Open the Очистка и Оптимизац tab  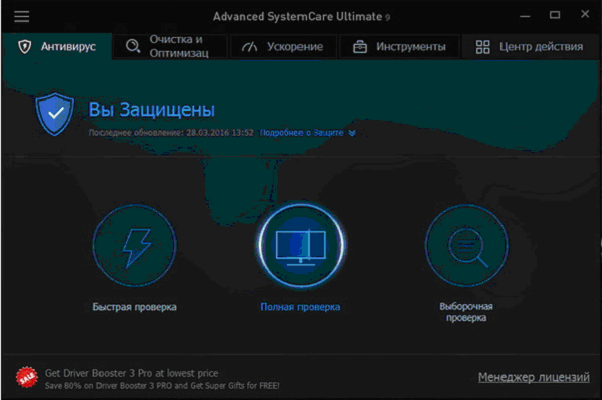tap(170, 46)
